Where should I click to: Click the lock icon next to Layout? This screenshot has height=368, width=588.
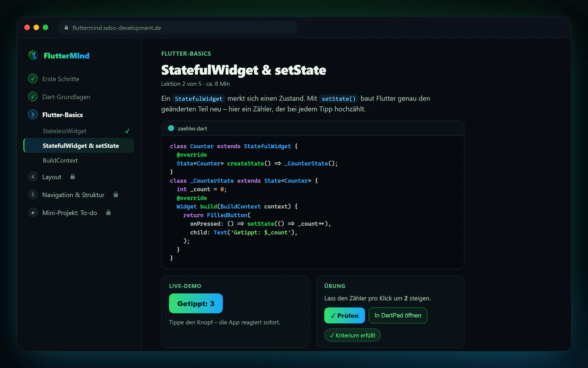tap(73, 177)
